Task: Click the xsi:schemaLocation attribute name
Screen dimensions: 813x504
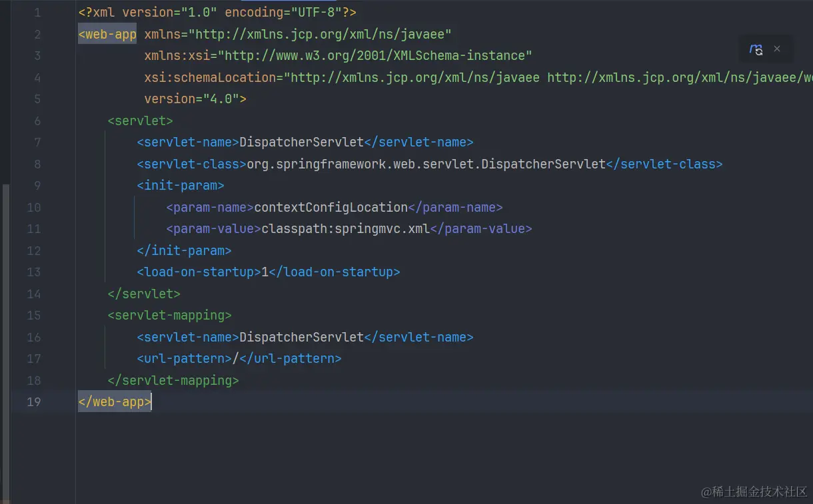Action: pos(210,77)
